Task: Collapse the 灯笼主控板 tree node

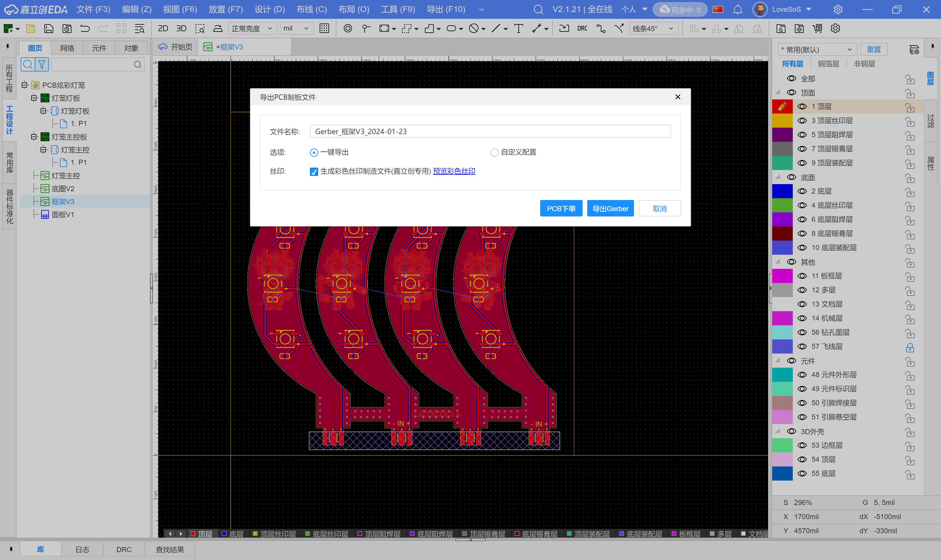Action: pos(34,136)
